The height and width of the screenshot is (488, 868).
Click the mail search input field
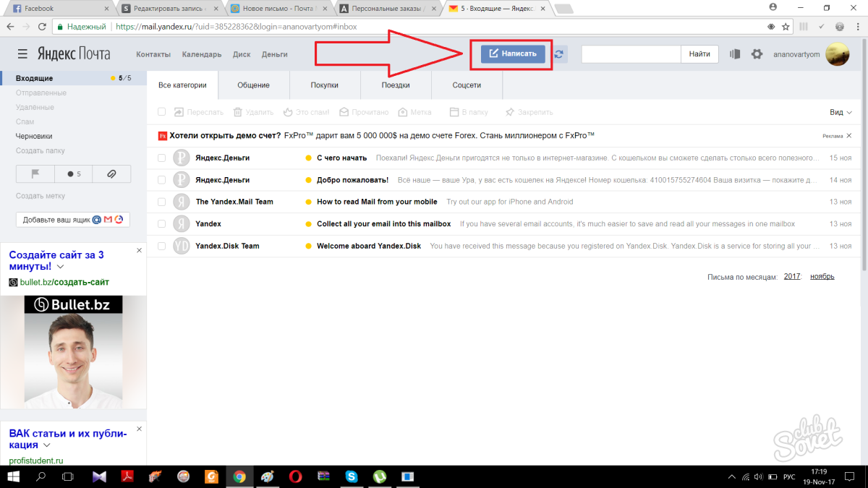coord(631,54)
